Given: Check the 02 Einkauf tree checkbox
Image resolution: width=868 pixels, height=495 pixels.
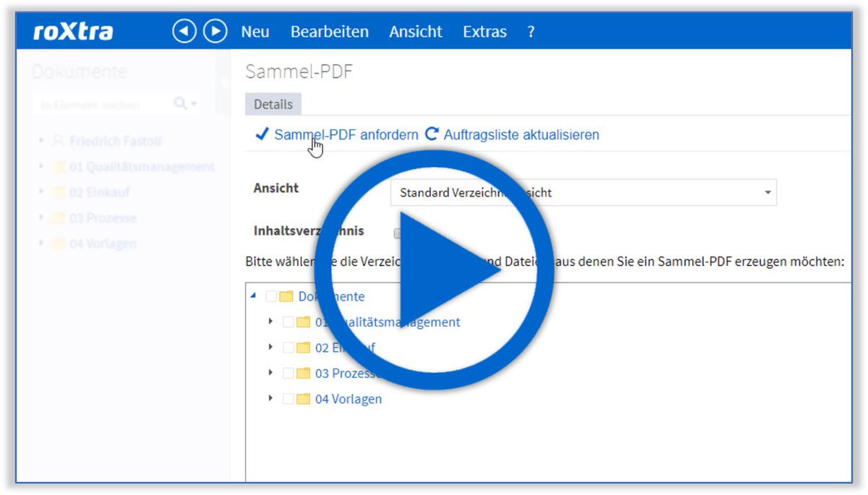Looking at the screenshot, I should [288, 348].
